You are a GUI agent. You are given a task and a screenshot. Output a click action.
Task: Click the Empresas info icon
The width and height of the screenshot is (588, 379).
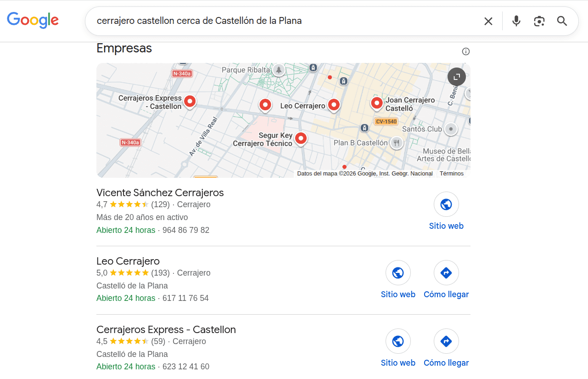tap(465, 51)
